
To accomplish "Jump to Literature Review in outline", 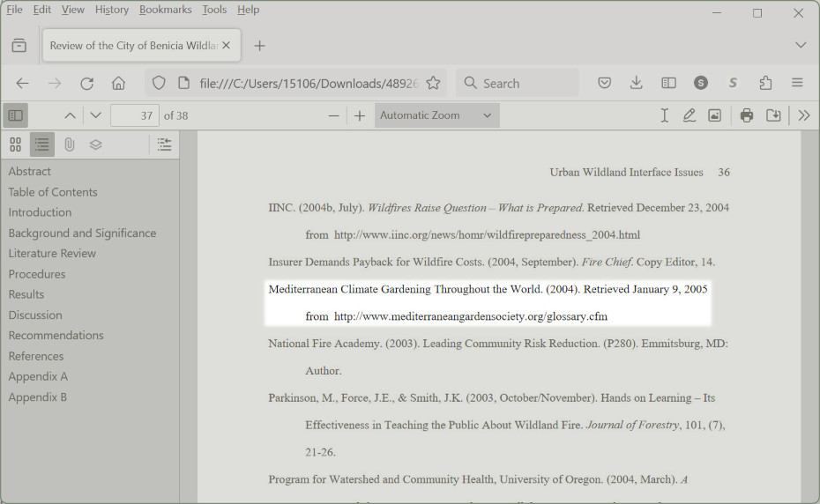I will tap(52, 253).
